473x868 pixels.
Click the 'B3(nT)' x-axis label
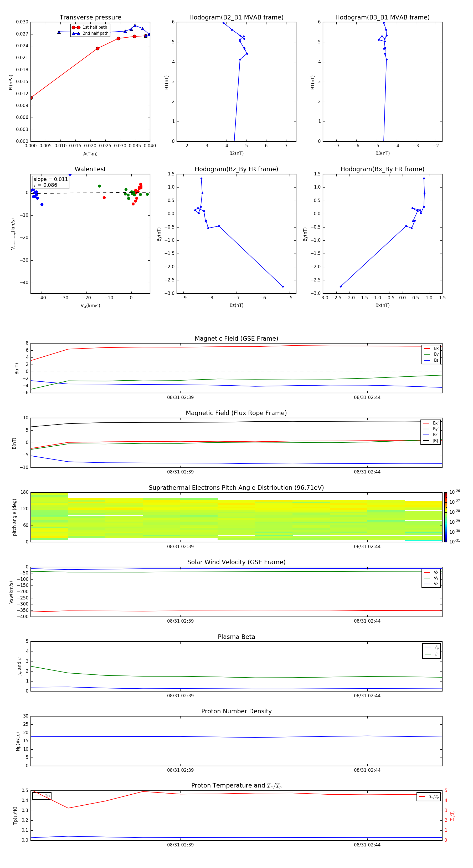pos(382,153)
